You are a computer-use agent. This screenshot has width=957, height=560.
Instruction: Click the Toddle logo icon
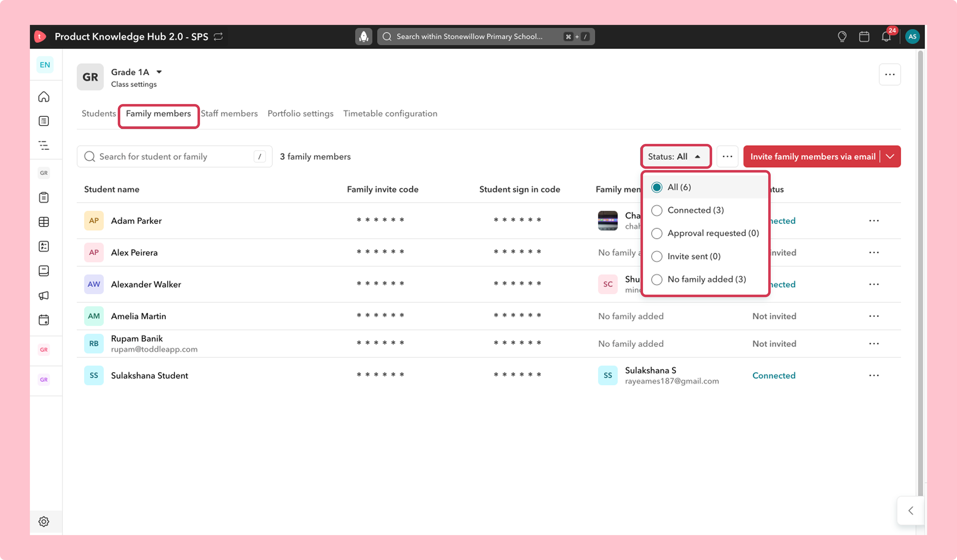pos(40,36)
